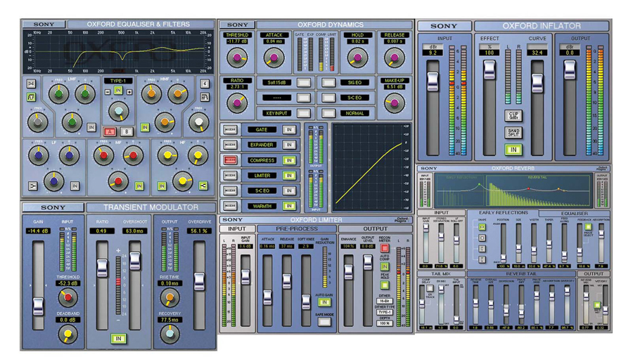Click the Hold knob in Oxford Dynamics
633x364 pixels.
(357, 58)
